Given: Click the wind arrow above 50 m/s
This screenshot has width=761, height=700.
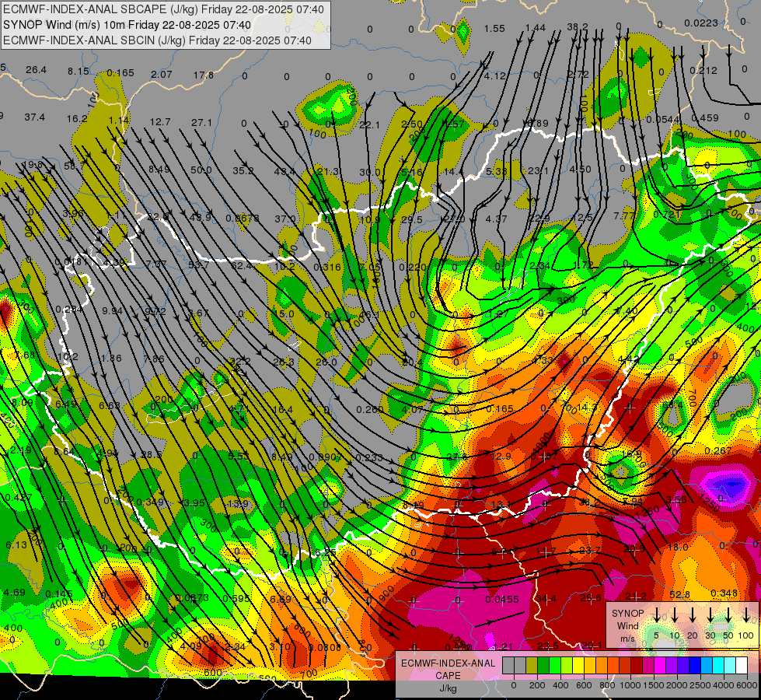Looking at the screenshot, I should tap(728, 615).
